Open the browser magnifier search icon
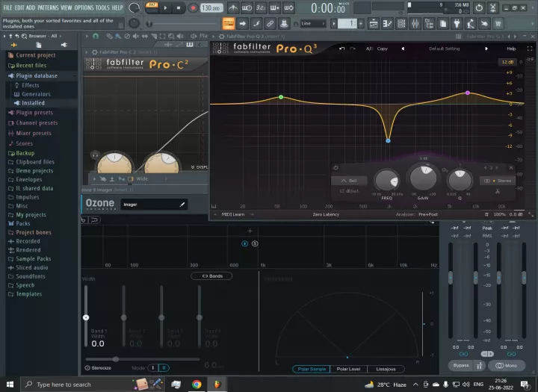 pos(24,36)
